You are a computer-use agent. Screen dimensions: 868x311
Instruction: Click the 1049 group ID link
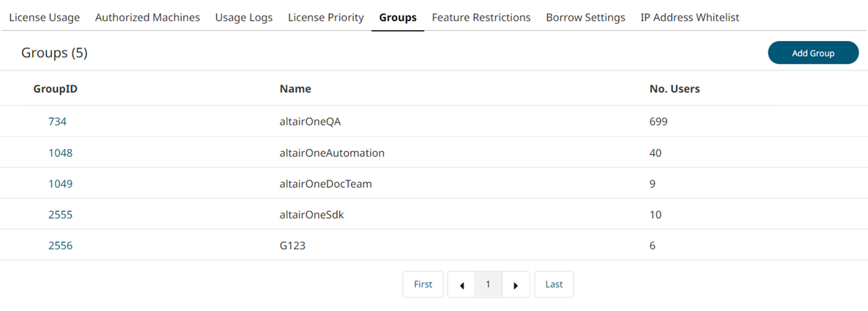[x=60, y=184]
